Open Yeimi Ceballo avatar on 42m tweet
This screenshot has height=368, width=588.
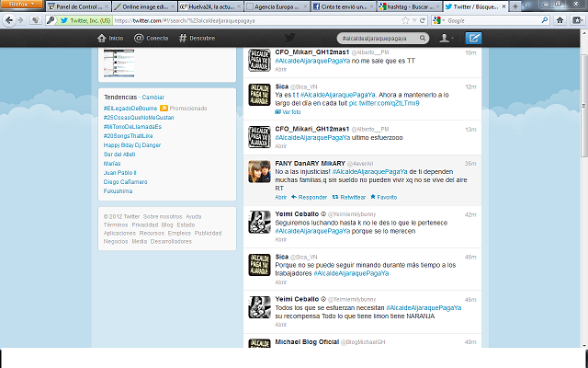pos(259,223)
